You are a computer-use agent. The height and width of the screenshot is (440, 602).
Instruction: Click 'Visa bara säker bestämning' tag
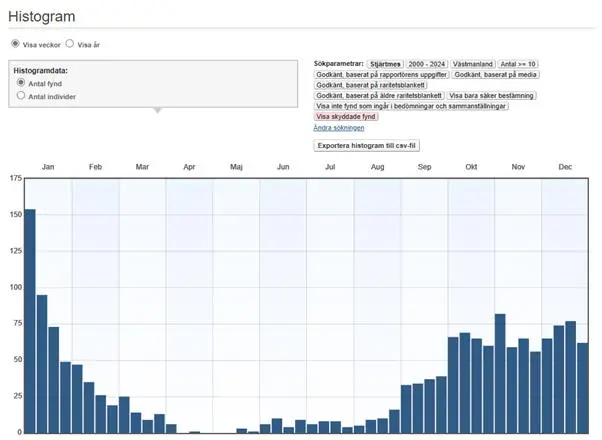pyautogui.click(x=491, y=95)
